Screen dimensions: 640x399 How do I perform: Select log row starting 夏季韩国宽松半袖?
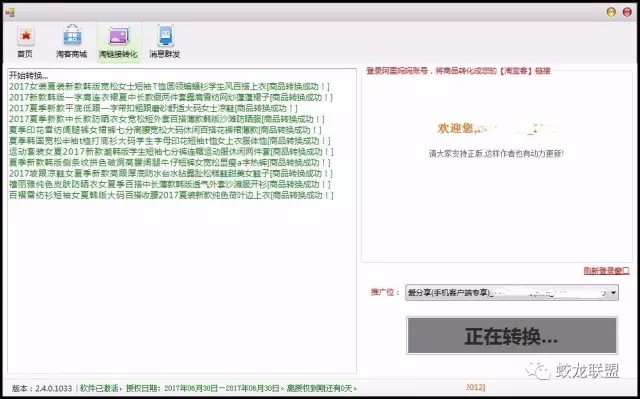(170, 141)
